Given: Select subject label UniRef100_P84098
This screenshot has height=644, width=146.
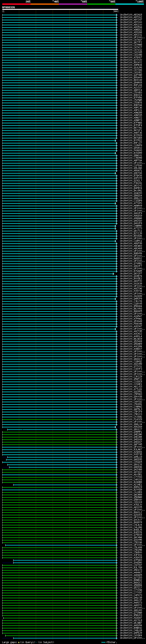Looking at the screenshot, I should (131, 324).
